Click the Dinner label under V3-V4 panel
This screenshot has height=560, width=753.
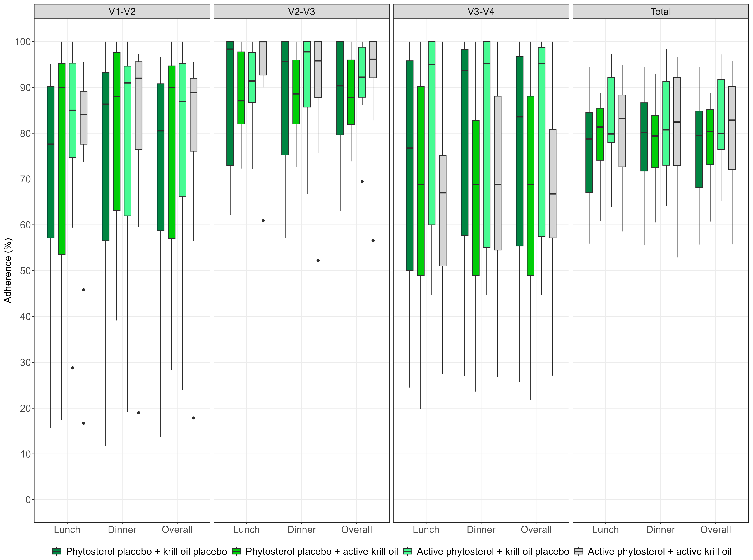click(481, 530)
